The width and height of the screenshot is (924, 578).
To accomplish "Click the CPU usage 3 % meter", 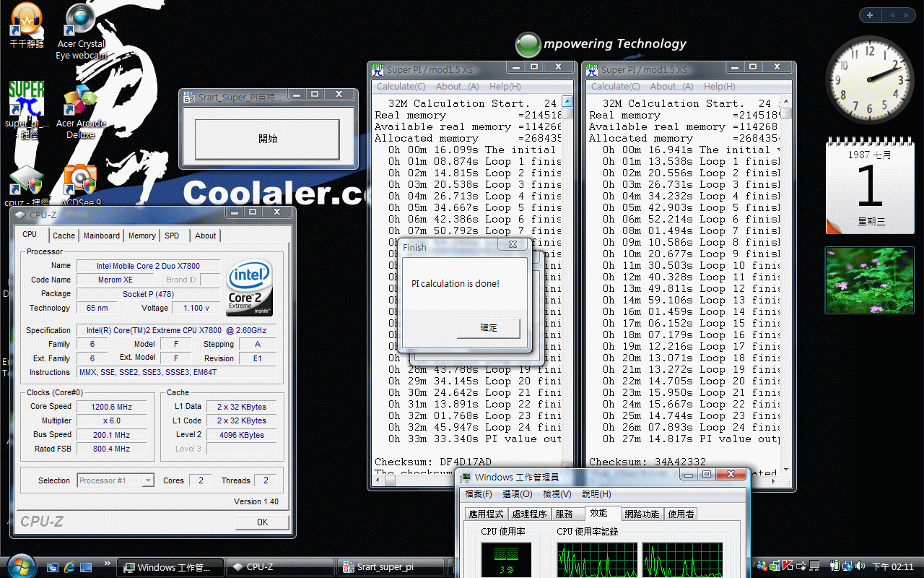I will pos(506,560).
